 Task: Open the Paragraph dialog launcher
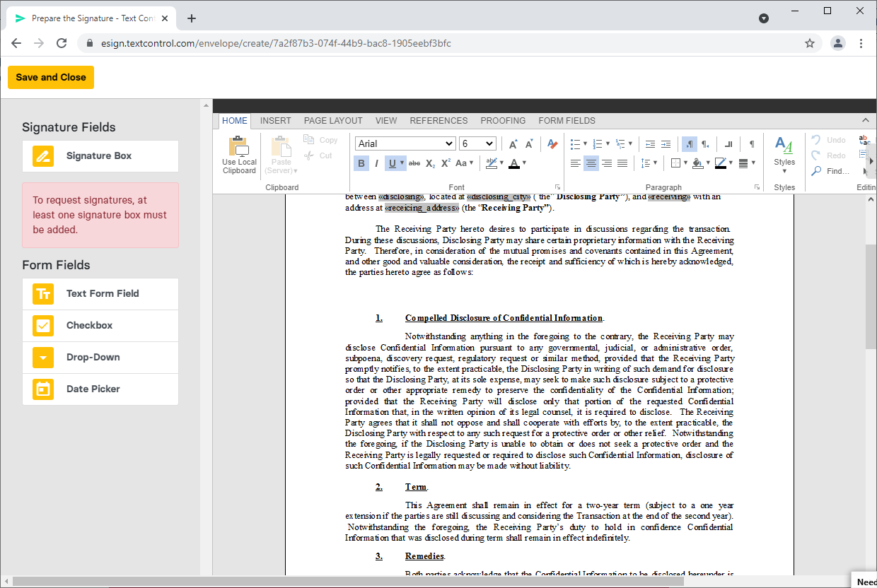point(757,187)
